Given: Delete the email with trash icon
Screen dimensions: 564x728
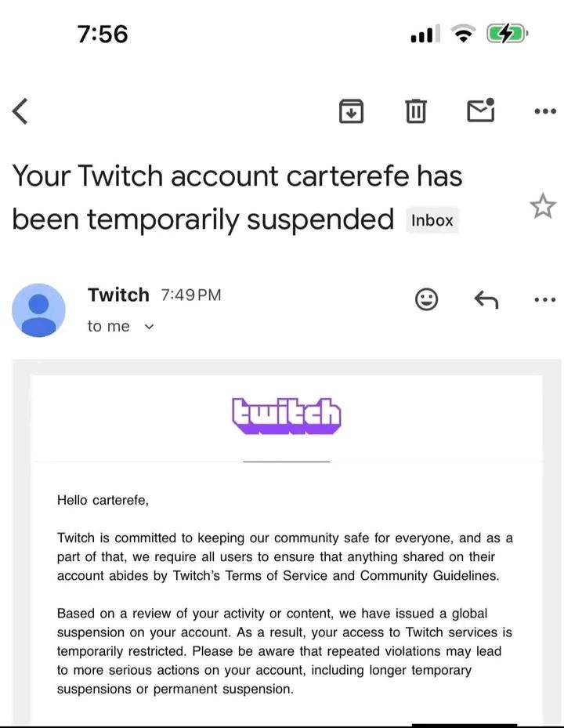Looking at the screenshot, I should coord(416,112).
